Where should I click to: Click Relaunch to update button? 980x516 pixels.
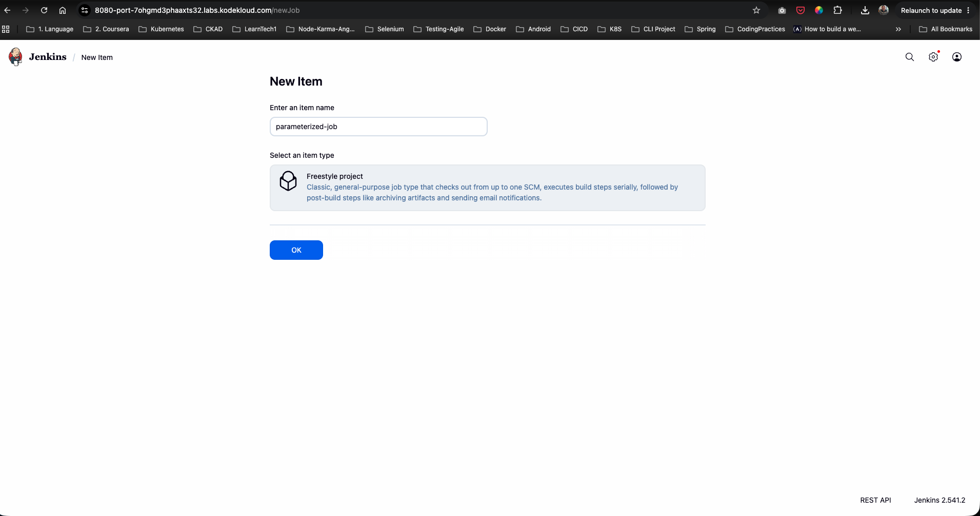point(931,10)
